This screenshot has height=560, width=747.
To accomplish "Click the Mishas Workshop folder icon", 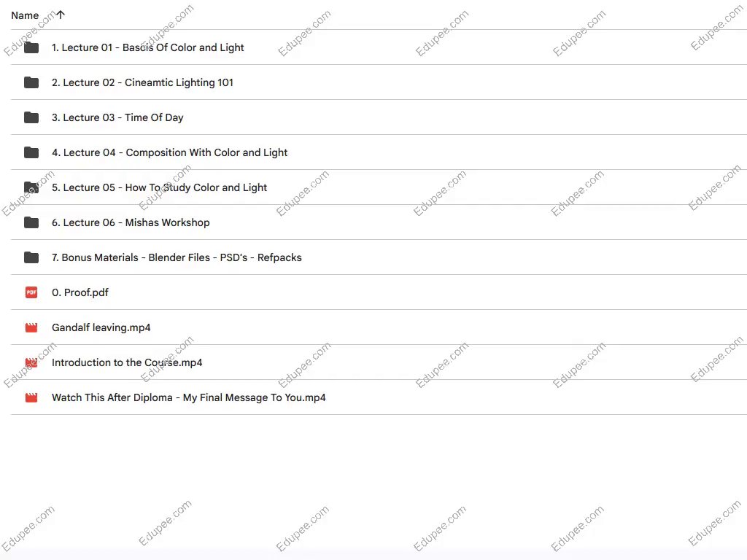I will coord(31,222).
